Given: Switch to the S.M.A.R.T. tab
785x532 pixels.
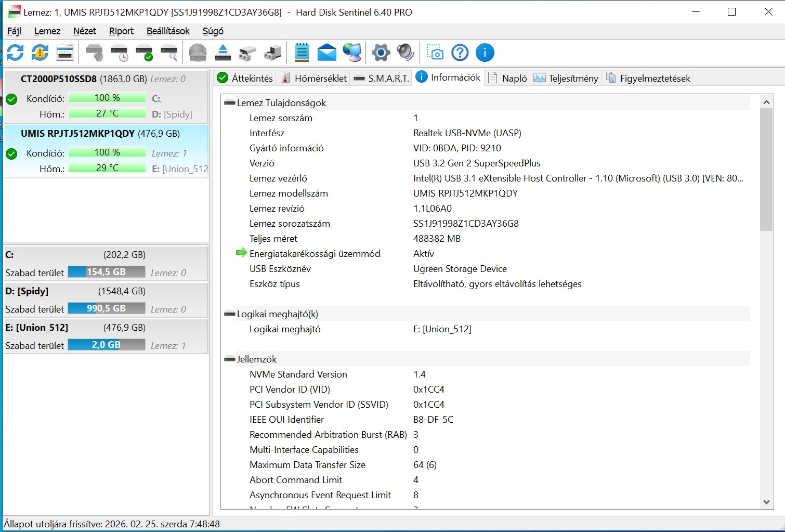Looking at the screenshot, I should point(381,78).
